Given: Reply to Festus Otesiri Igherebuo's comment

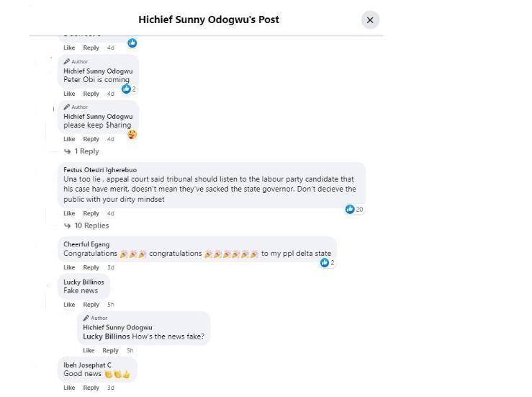Looking at the screenshot, I should (x=91, y=213).
